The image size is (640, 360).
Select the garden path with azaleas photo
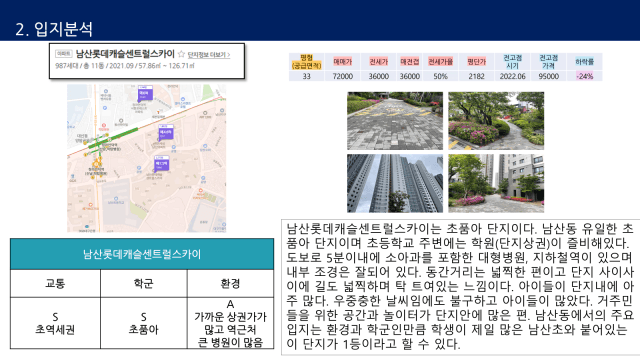tap(496, 121)
